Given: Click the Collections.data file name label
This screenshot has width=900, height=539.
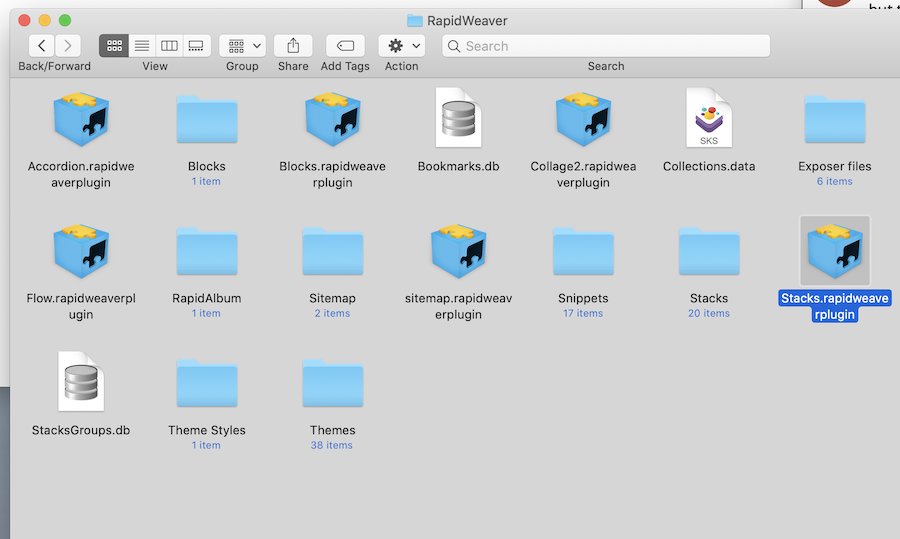Looking at the screenshot, I should click(709, 166).
